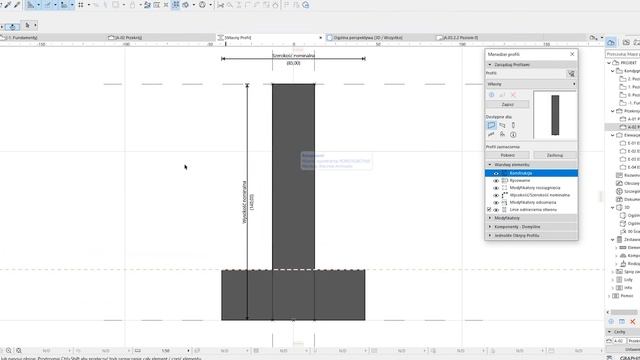Select the column icon under Dostępne dla
Screen dimensions: 640x360
coord(513,125)
